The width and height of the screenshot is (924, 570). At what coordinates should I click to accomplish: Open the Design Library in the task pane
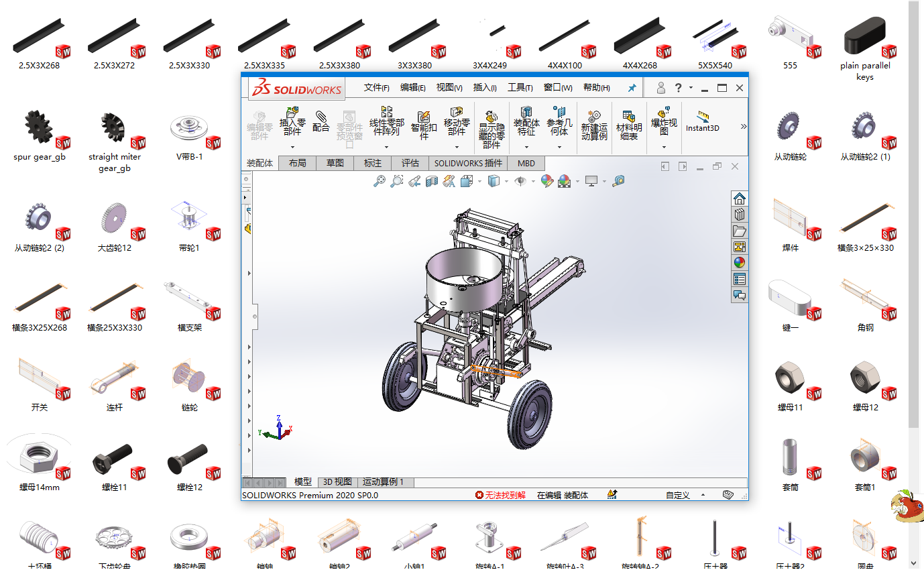[739, 215]
